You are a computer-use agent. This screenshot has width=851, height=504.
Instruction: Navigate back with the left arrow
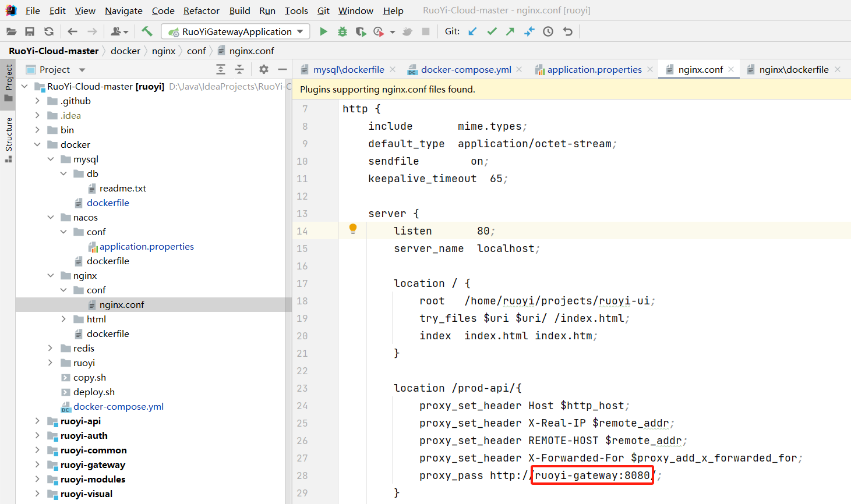(72, 31)
